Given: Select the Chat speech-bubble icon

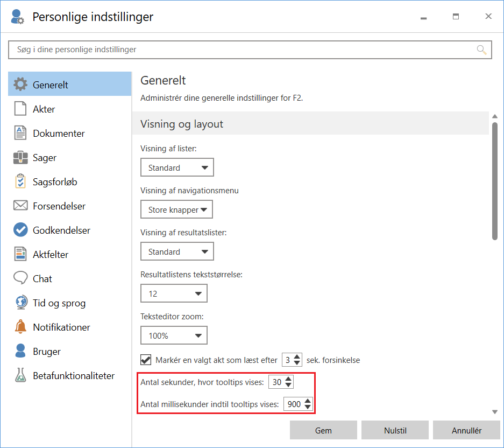Looking at the screenshot, I should click(x=19, y=278).
